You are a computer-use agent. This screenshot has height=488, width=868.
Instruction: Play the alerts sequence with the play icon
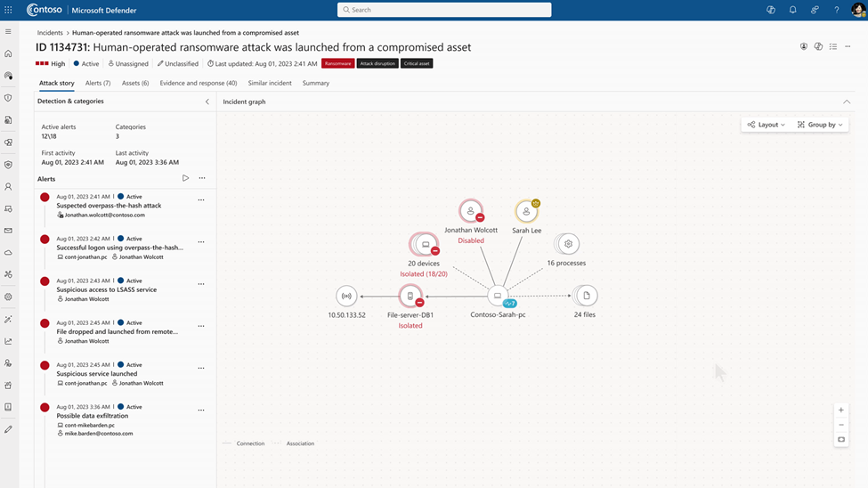pyautogui.click(x=185, y=178)
